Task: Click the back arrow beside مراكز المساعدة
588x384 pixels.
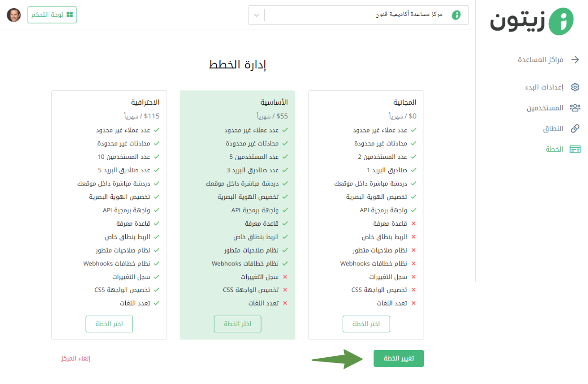Action: (575, 60)
